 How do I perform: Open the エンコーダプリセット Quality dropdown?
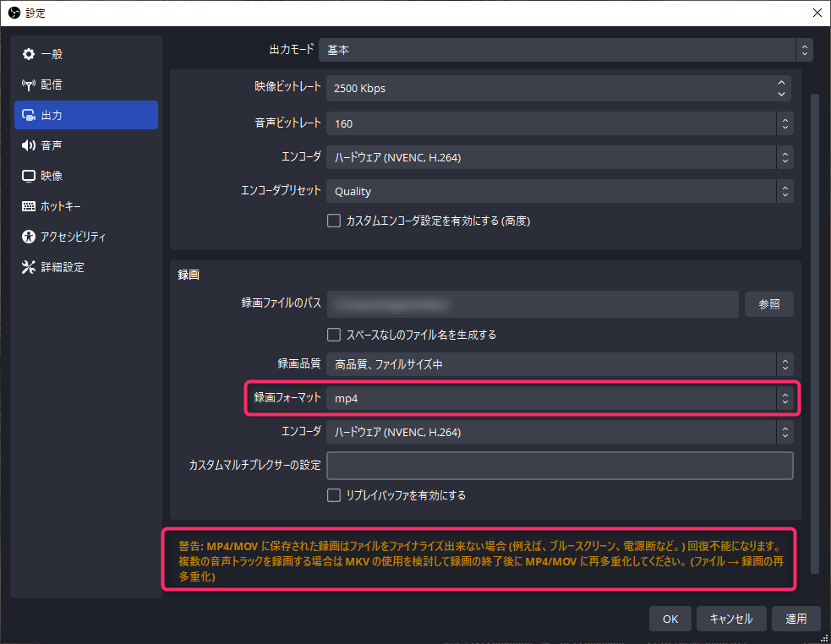click(559, 191)
